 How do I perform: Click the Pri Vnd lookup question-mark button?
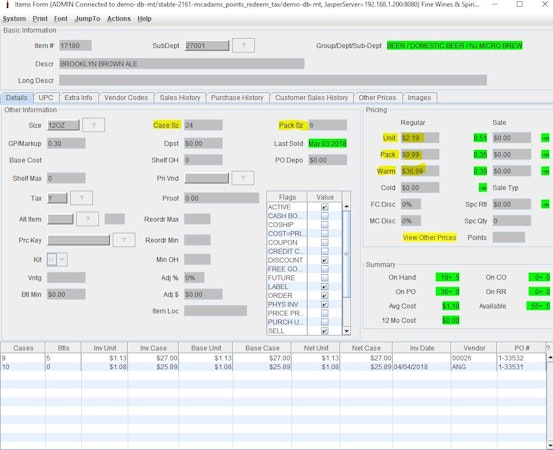(x=243, y=178)
